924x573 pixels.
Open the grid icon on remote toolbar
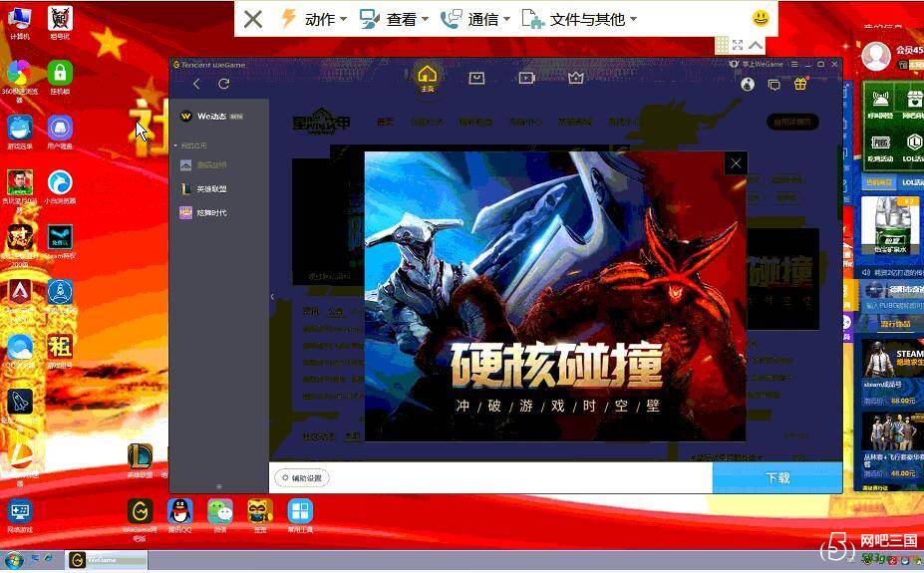tap(722, 45)
